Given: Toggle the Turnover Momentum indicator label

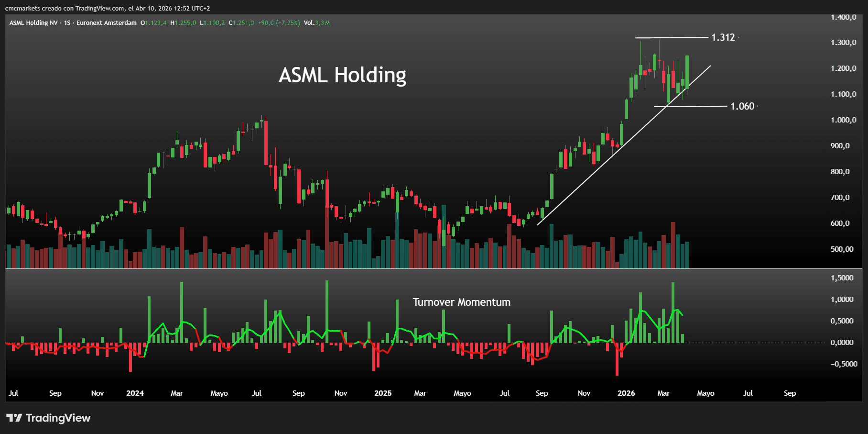Looking at the screenshot, I should [x=461, y=302].
